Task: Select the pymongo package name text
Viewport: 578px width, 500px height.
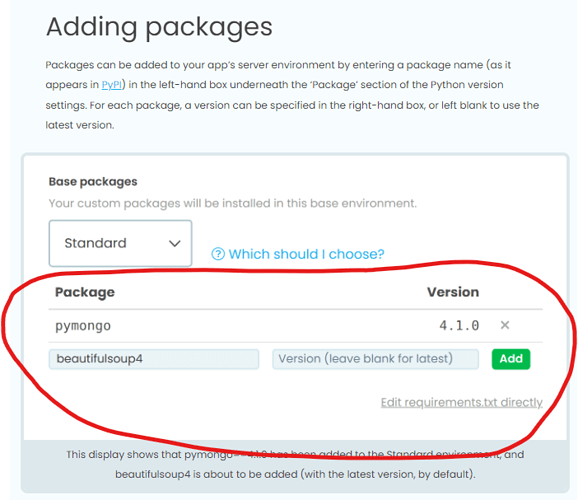Action: (83, 326)
